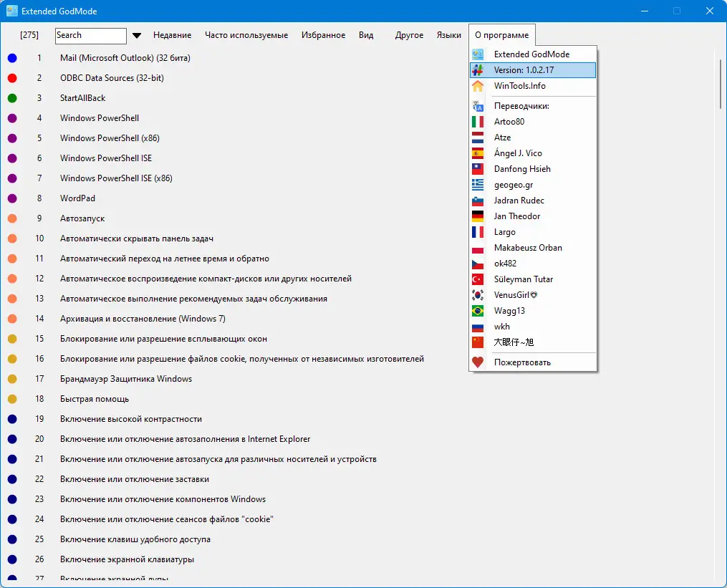The width and height of the screenshot is (727, 588).
Task: Click the Polish flag next to Makabeusz Orban
Action: tap(478, 248)
